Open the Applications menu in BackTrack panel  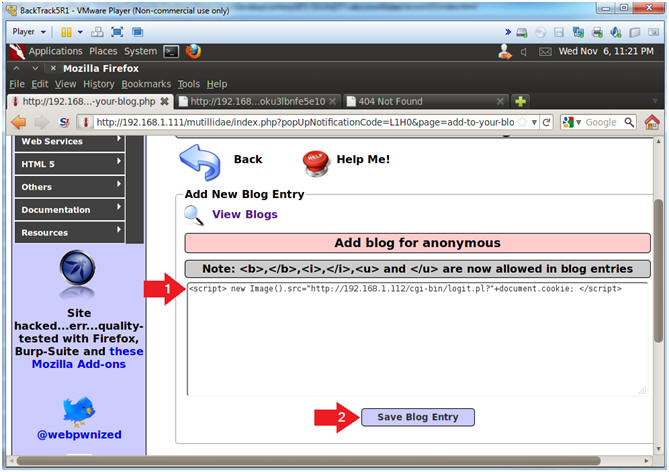55,51
